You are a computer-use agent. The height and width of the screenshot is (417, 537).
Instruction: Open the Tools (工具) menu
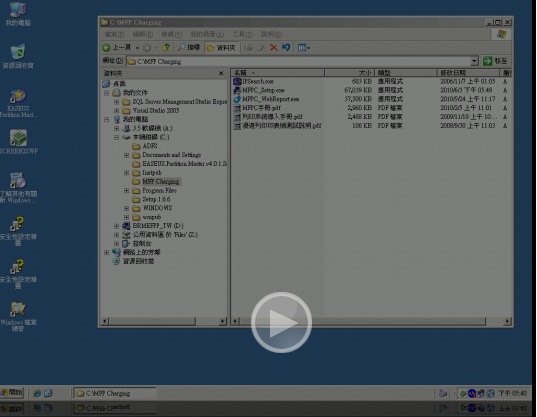pyautogui.click(x=242, y=34)
